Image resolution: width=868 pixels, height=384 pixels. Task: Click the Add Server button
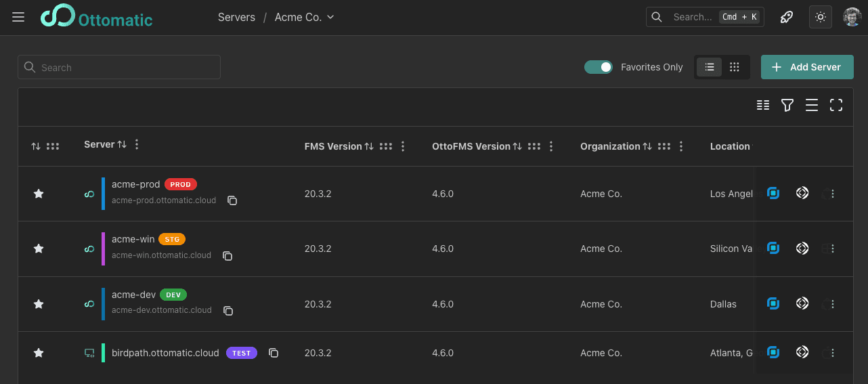806,67
